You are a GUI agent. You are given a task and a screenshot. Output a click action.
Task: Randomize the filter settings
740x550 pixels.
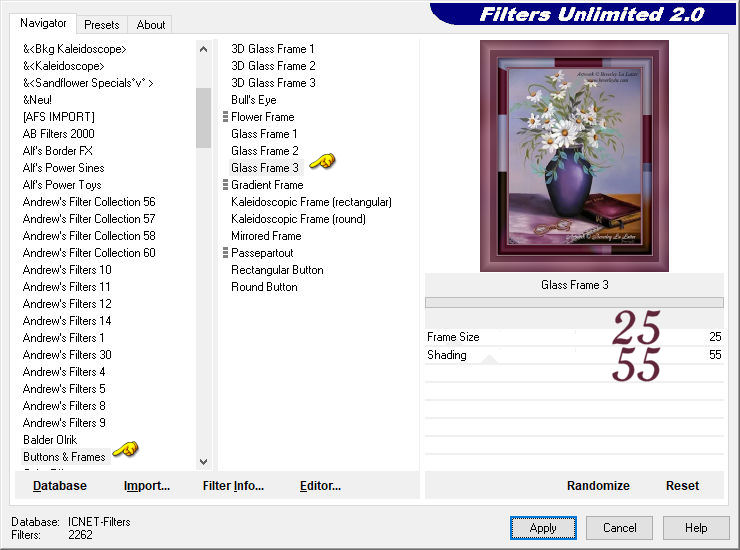598,485
